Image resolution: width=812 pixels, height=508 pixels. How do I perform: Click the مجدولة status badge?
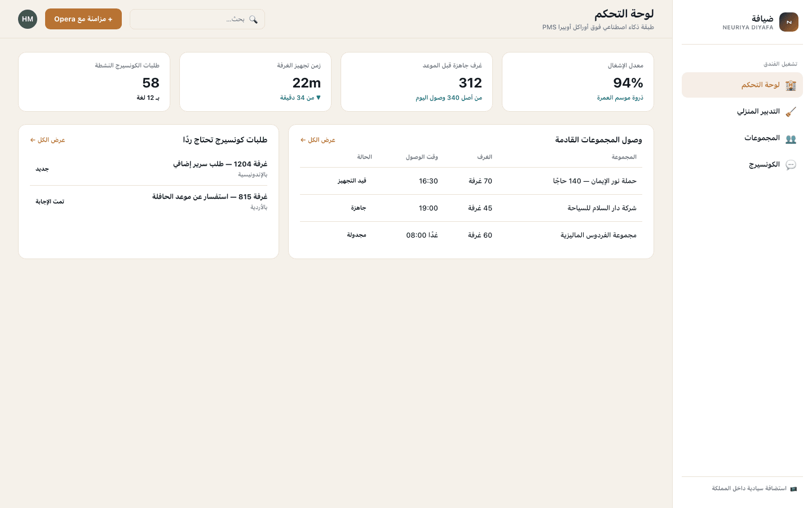356,235
